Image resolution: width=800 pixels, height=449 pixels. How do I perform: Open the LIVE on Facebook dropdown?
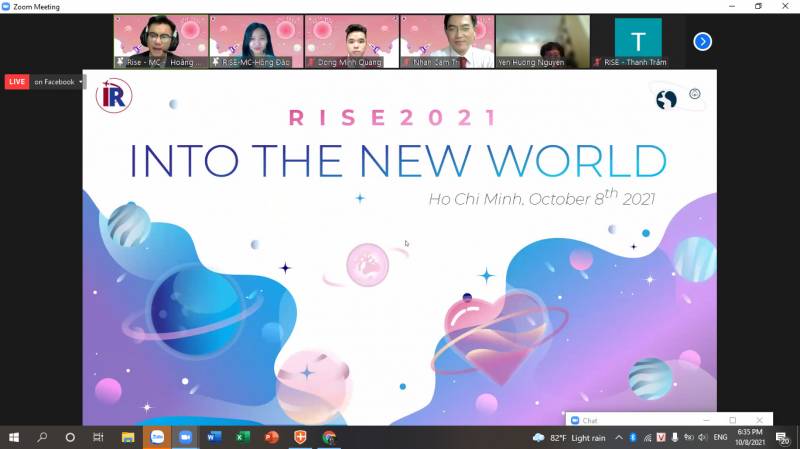(x=58, y=82)
